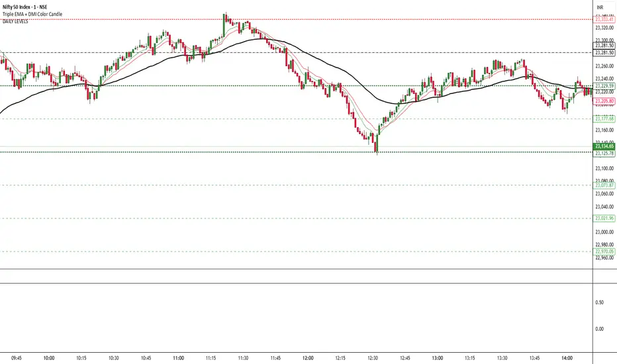The width and height of the screenshot is (617, 364).
Task: Click the solid green 23,134.65 price label
Action: click(x=604, y=146)
